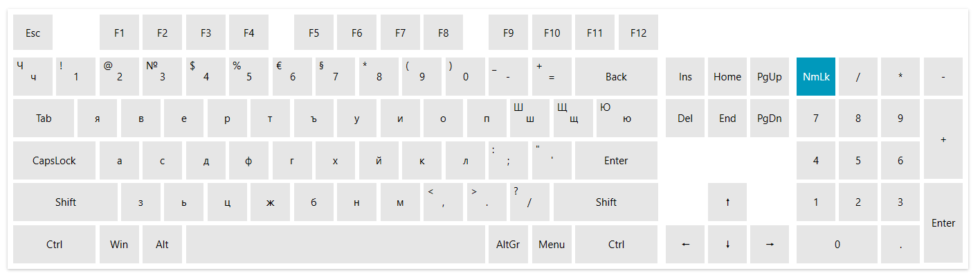The image size is (980, 280).
Task: Click the PgDn key
Action: pyautogui.click(x=770, y=119)
